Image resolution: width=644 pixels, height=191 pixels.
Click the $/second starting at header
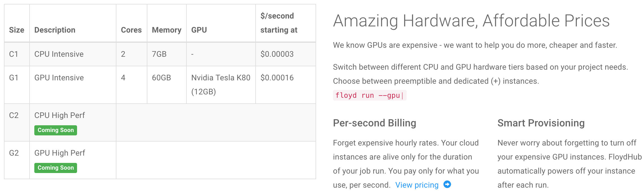279,23
